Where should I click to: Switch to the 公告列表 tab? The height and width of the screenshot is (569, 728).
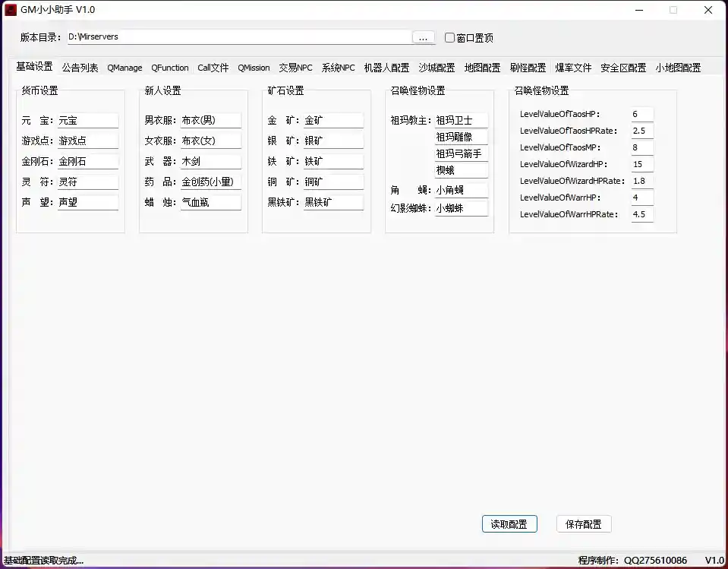click(80, 68)
